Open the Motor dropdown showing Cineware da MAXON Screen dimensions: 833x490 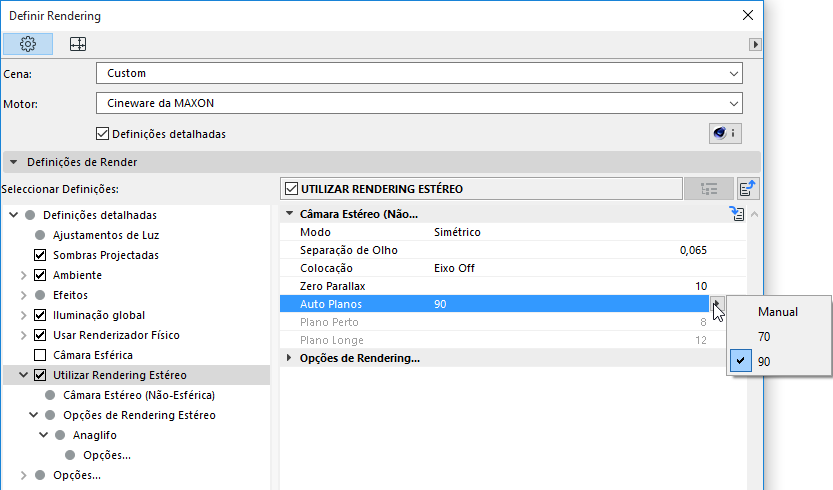(419, 103)
